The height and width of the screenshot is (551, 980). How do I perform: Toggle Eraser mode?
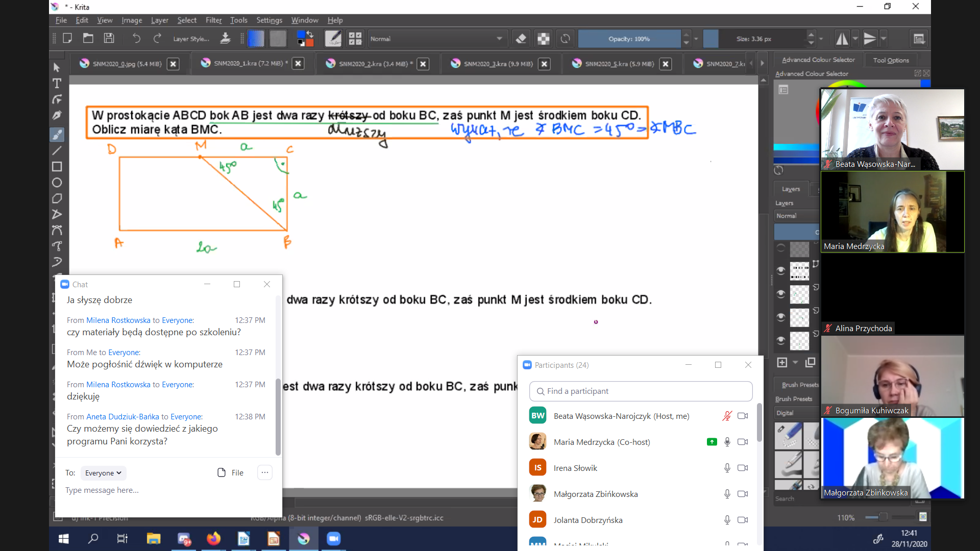(x=521, y=39)
